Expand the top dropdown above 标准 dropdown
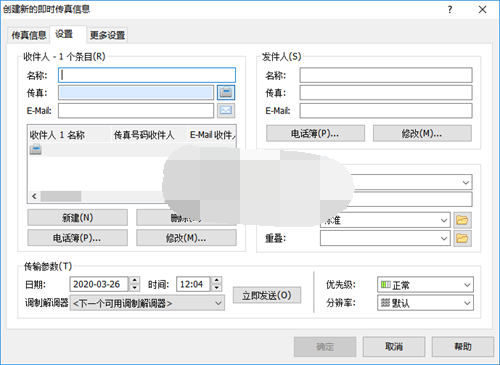The image size is (500, 365). click(466, 182)
